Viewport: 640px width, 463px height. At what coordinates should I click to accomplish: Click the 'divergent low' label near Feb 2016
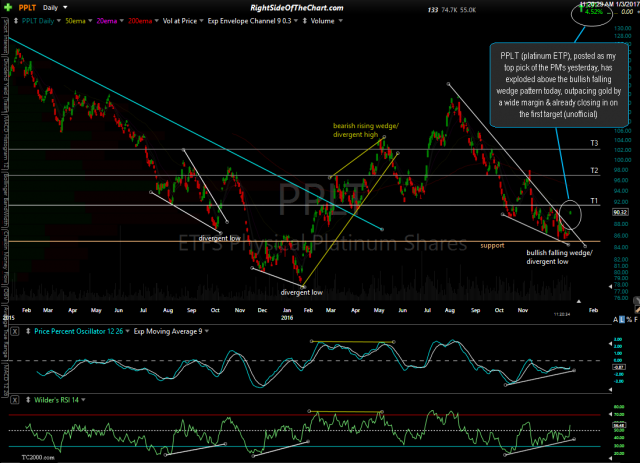(x=302, y=292)
